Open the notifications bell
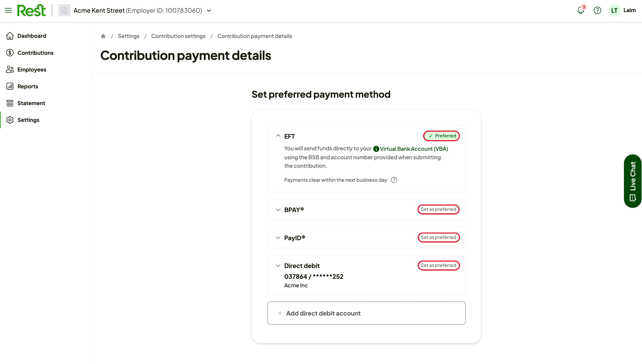This screenshot has height=364, width=642. 581,10
